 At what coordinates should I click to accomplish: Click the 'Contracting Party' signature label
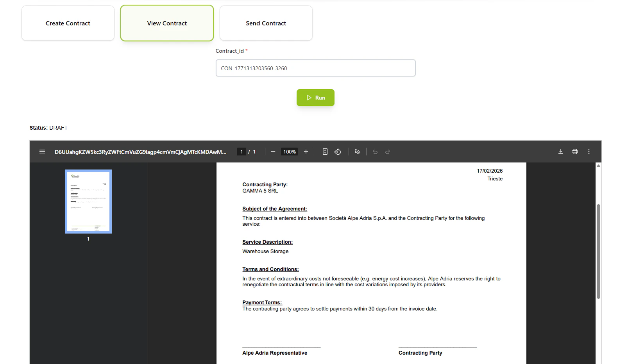coord(420,353)
